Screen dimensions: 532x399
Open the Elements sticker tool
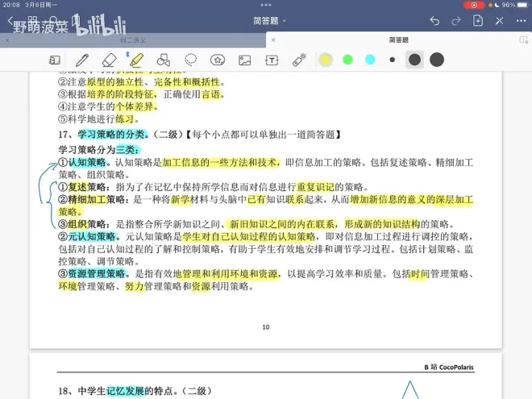[218, 60]
